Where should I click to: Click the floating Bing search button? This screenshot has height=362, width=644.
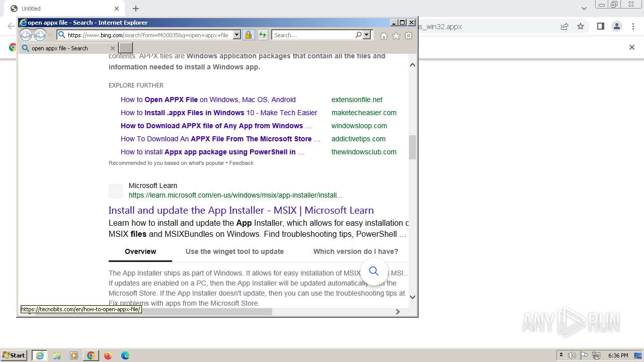[x=374, y=271]
